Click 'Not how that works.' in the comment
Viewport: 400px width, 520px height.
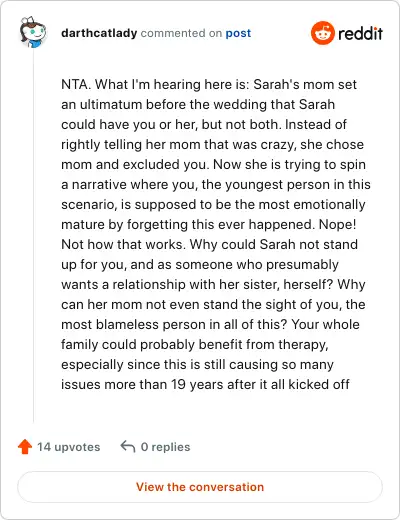point(123,244)
